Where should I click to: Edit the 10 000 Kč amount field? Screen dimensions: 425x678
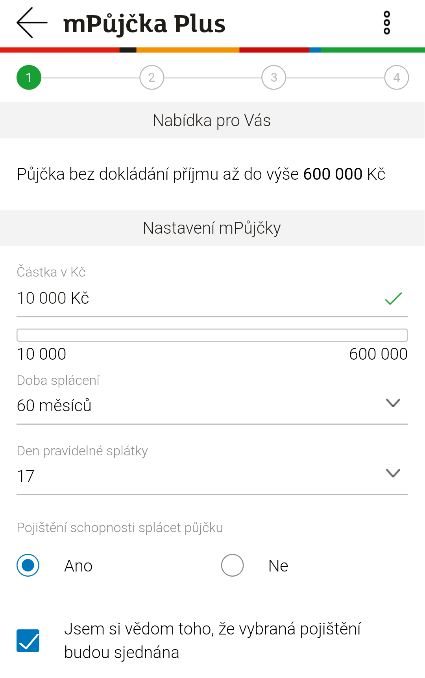coord(212,298)
